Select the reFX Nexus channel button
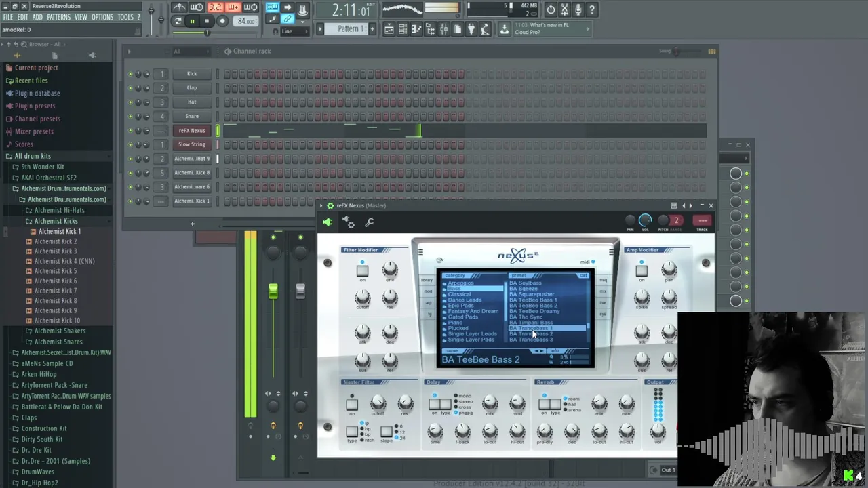868x488 pixels. [x=192, y=130]
